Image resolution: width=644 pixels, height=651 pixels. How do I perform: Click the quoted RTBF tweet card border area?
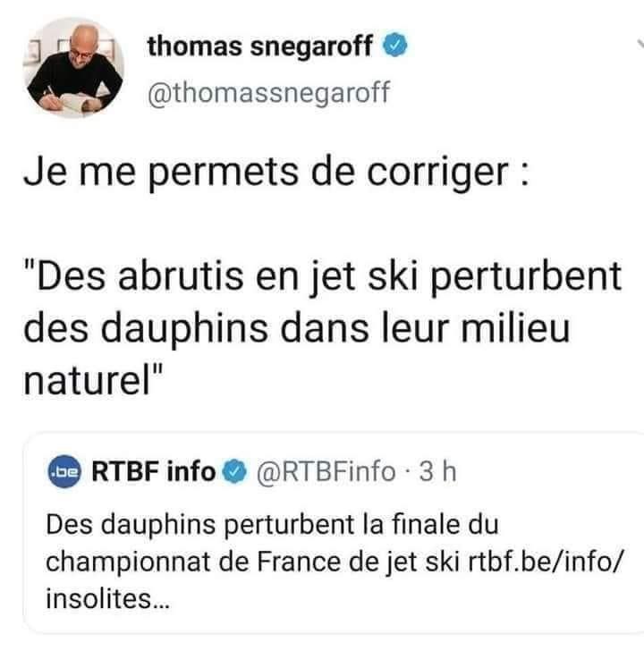335,533
